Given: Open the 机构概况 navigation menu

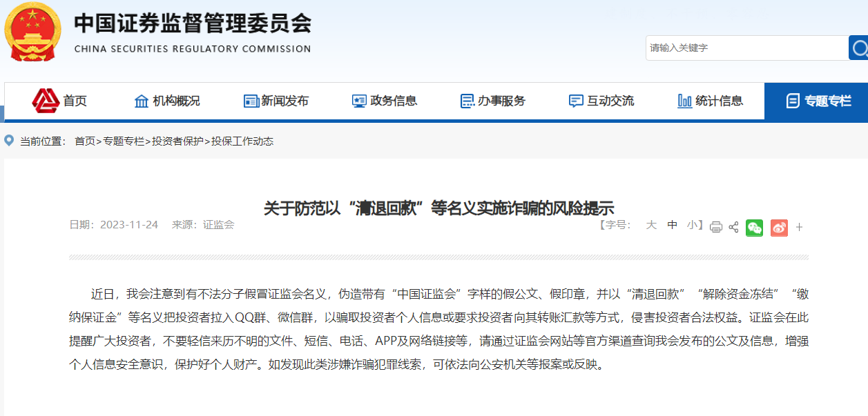Looking at the screenshot, I should tap(167, 101).
